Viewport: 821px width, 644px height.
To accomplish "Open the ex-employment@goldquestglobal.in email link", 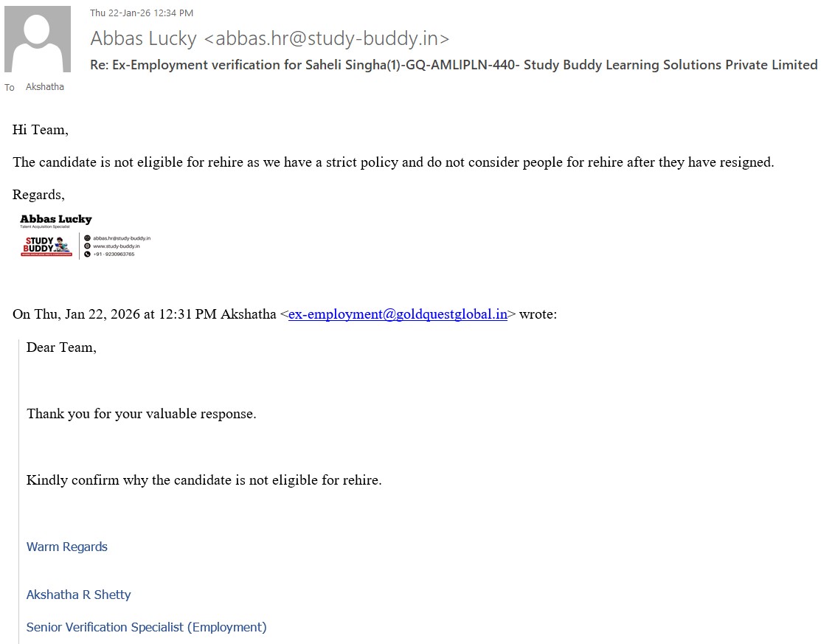I will 398,314.
